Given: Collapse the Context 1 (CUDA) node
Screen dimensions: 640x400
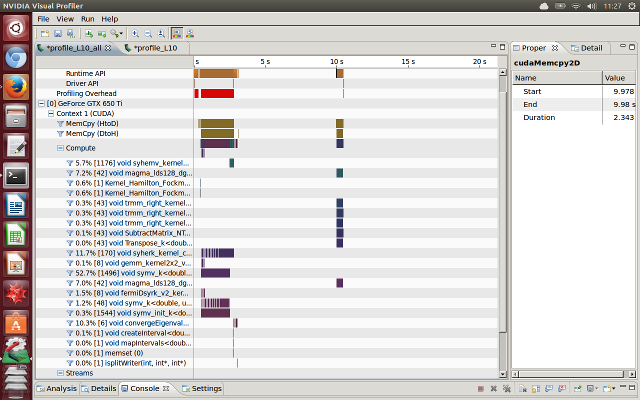Looking at the screenshot, I should click(51, 113).
